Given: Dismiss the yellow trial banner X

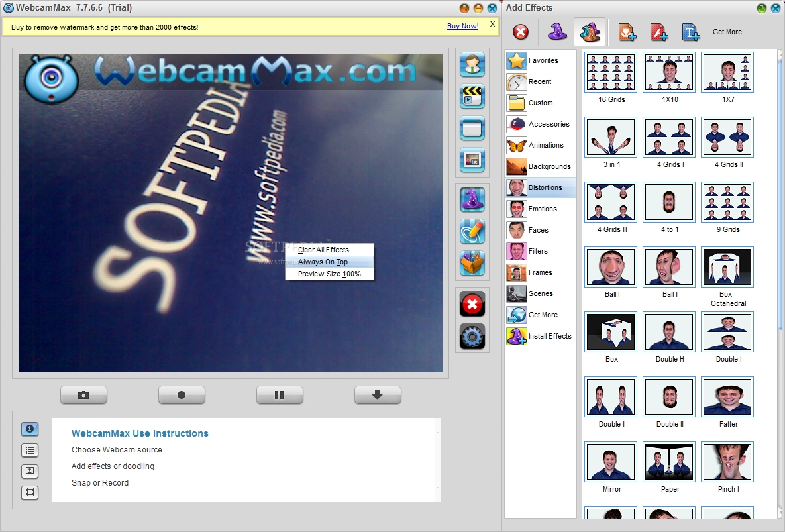Looking at the screenshot, I should (x=493, y=24).
